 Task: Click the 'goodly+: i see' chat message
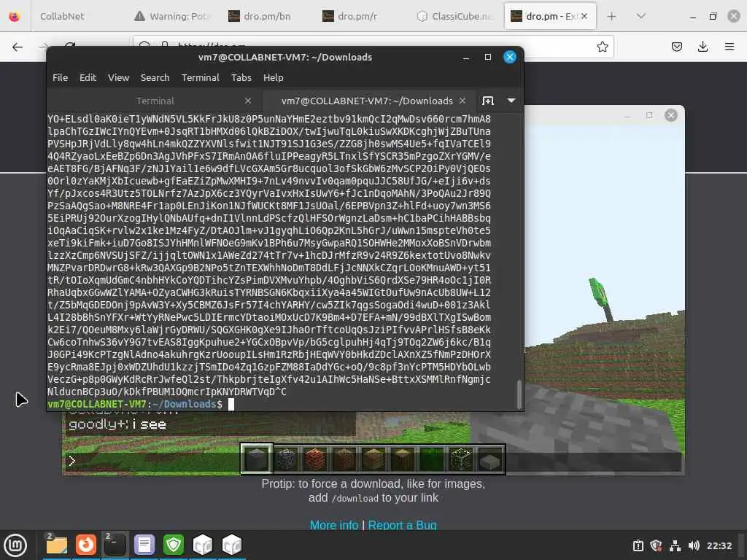tap(117, 424)
